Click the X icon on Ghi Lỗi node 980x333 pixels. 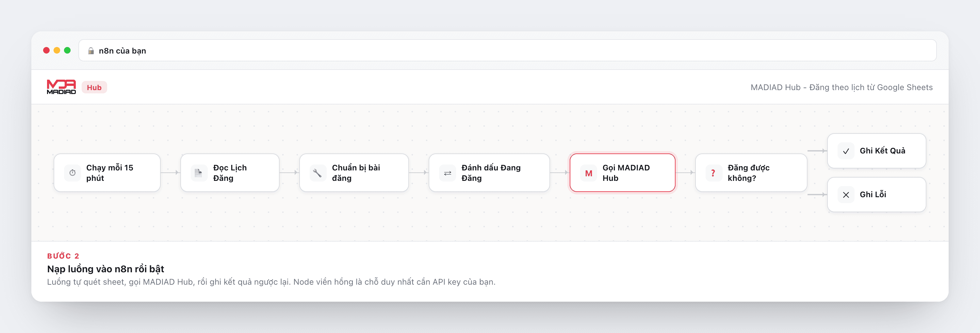point(846,195)
